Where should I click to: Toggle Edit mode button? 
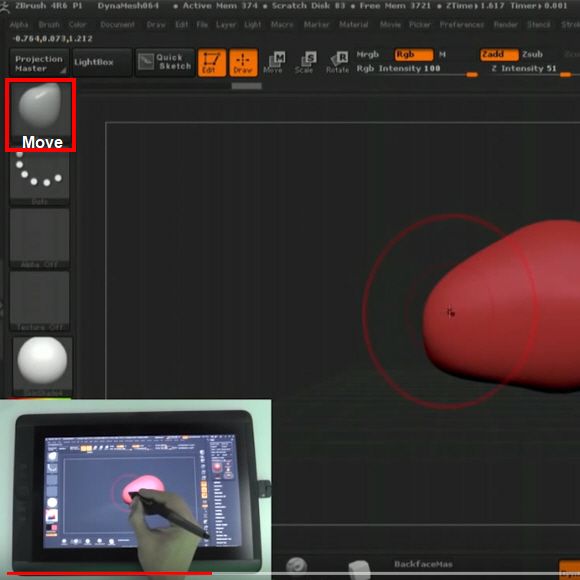(212, 63)
